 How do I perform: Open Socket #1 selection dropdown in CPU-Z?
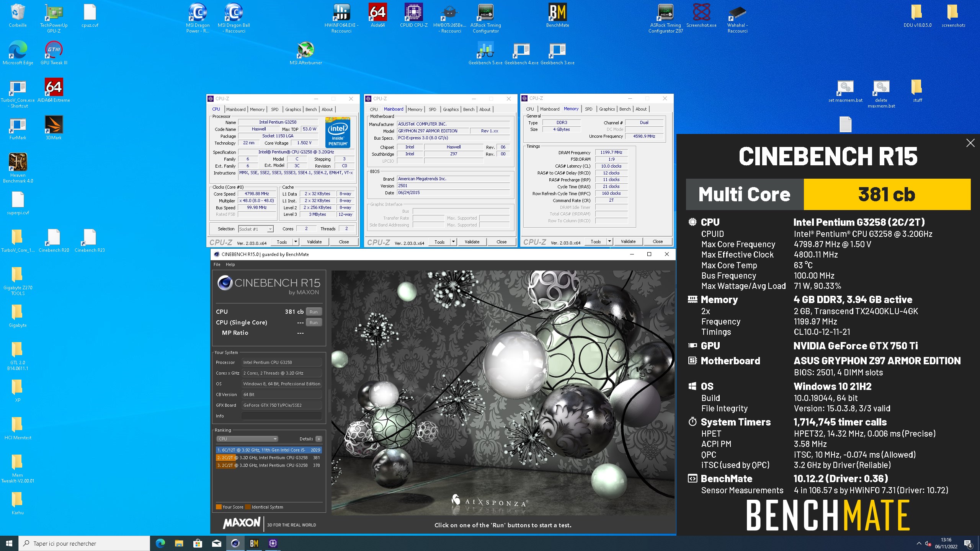click(x=256, y=229)
